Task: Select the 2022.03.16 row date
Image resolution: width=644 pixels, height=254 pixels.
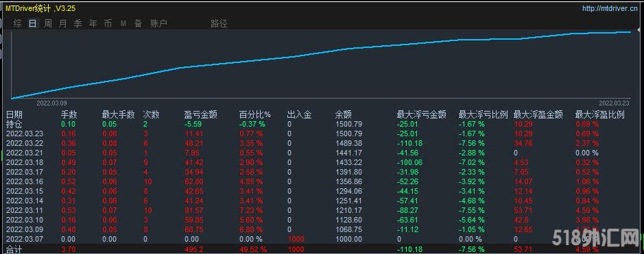Action: tap(25, 181)
